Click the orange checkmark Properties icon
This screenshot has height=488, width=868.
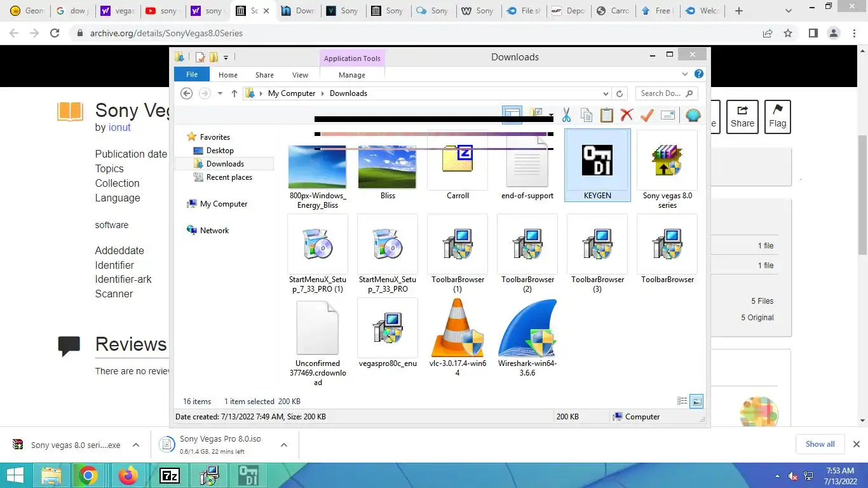click(x=647, y=115)
